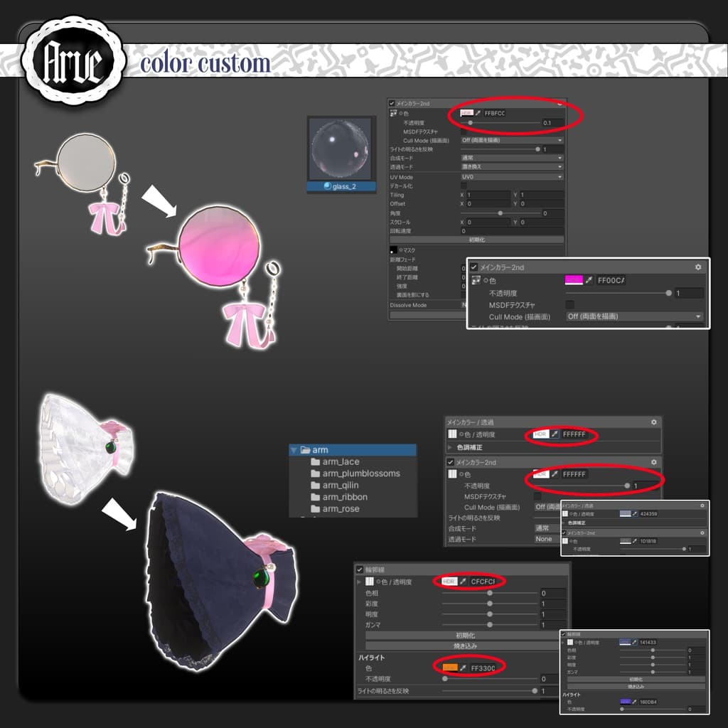Viewport: 728px width, 728px height.
Task: Click the eyedropper next to FF3300 highlight color
Action: tap(463, 668)
